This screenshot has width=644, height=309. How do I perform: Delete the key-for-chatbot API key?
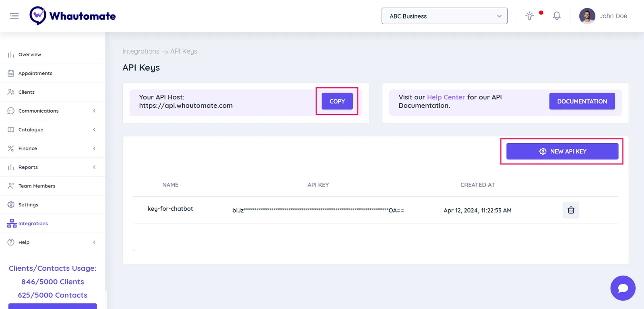(571, 210)
